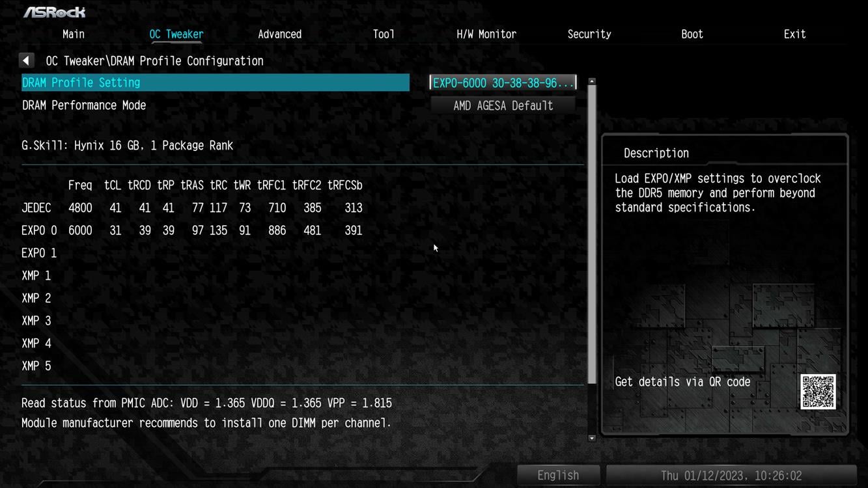
Task: Click the Freq column header
Action: pyautogui.click(x=80, y=185)
